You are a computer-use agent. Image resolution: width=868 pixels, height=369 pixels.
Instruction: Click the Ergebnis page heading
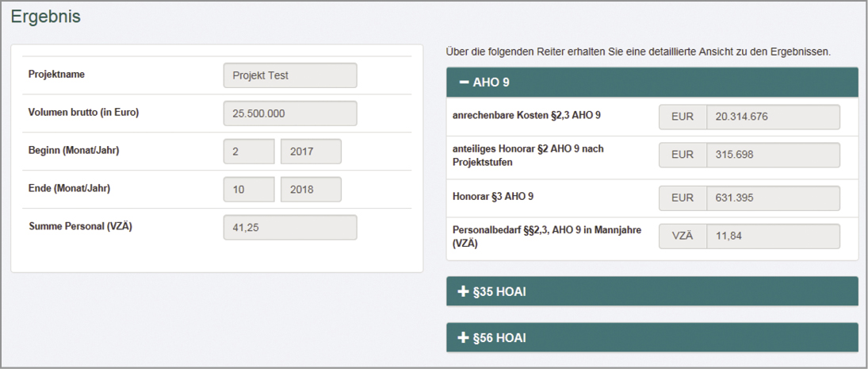click(45, 17)
